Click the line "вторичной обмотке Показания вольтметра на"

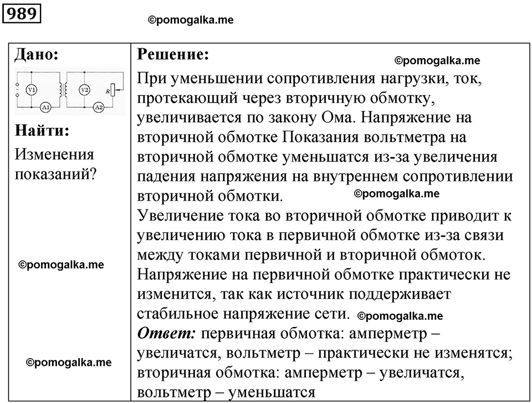301,137
